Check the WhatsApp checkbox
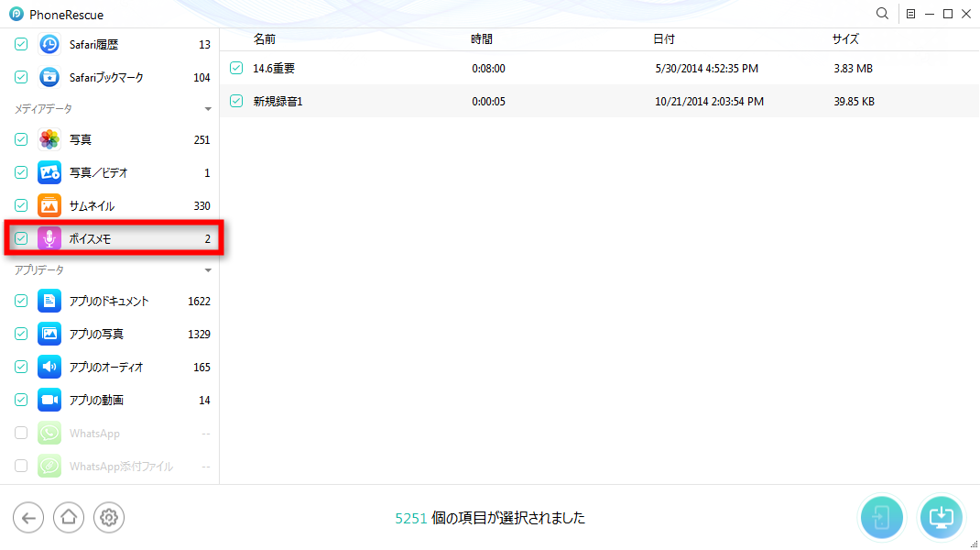The image size is (980, 550). pyautogui.click(x=21, y=433)
